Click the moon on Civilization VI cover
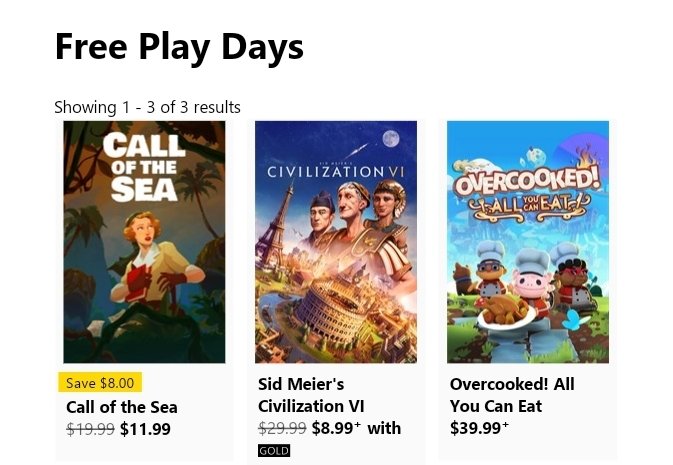Screen dimensions: 673x465 tap(391, 139)
